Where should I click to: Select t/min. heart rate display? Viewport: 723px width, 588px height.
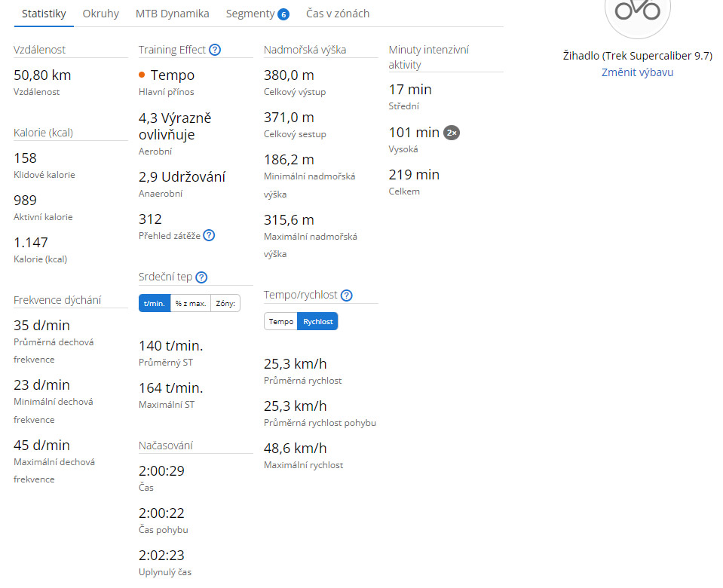point(155,304)
